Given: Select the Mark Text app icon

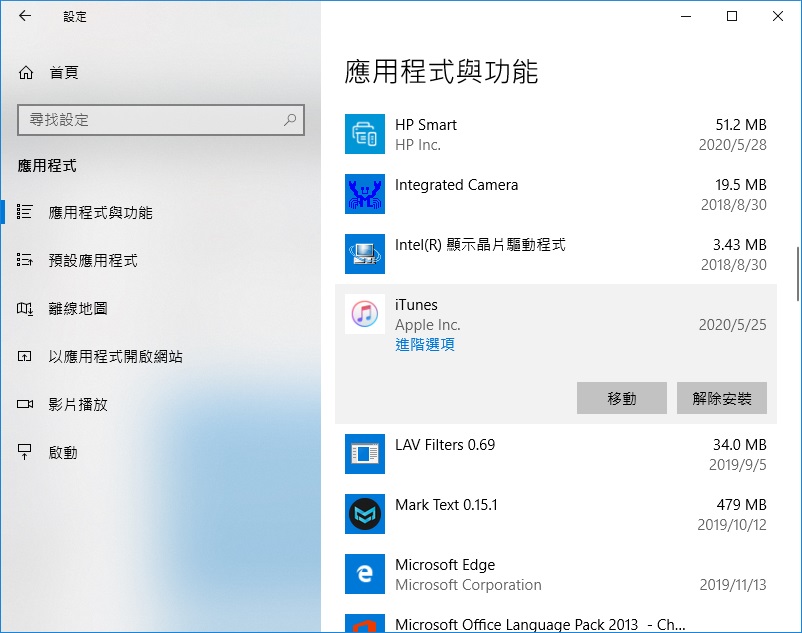Looking at the screenshot, I should 365,514.
